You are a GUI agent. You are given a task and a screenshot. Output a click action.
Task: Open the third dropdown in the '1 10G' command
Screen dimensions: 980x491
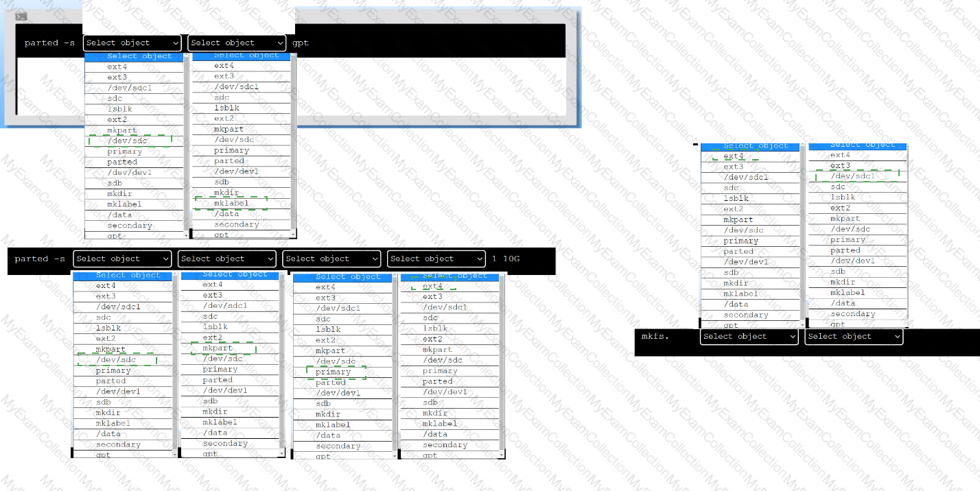(x=332, y=259)
